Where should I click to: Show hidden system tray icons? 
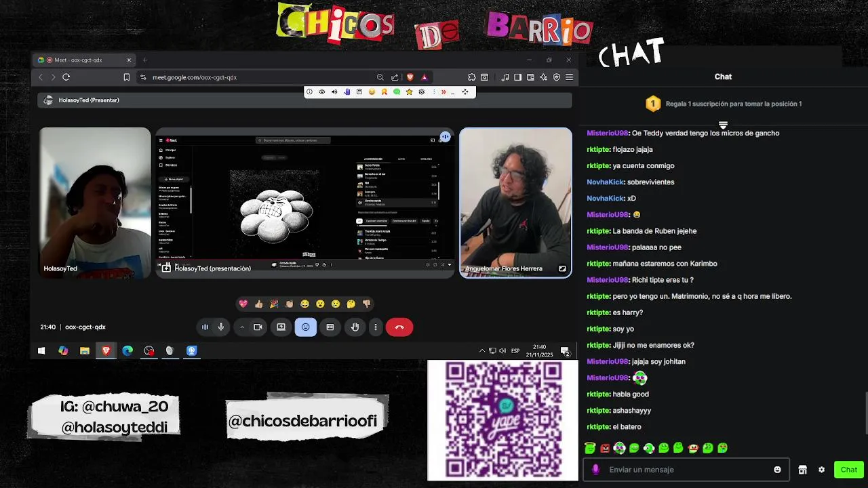pos(482,350)
